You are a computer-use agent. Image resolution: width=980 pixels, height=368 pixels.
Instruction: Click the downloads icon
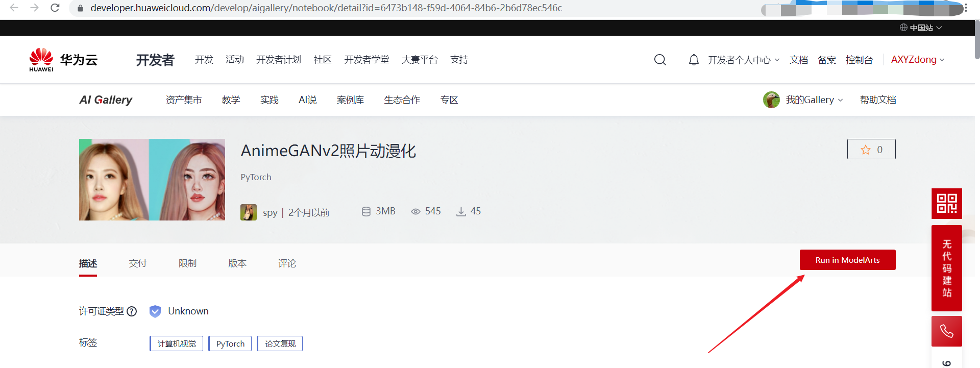coord(461,211)
